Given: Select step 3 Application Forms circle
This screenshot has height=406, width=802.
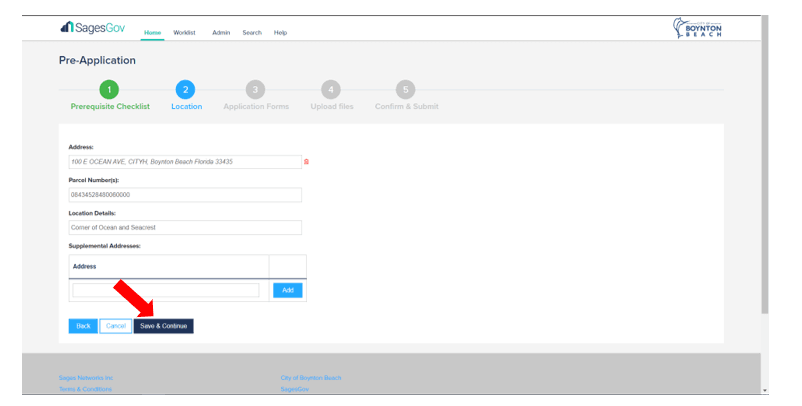Looking at the screenshot, I should pyautogui.click(x=255, y=90).
